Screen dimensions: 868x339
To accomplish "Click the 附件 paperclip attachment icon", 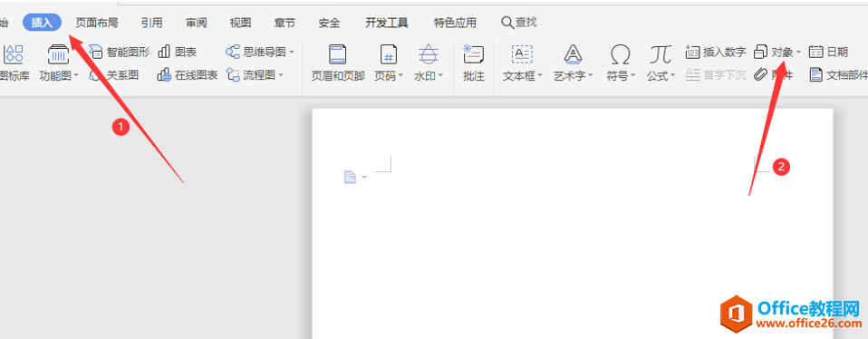I will [760, 75].
